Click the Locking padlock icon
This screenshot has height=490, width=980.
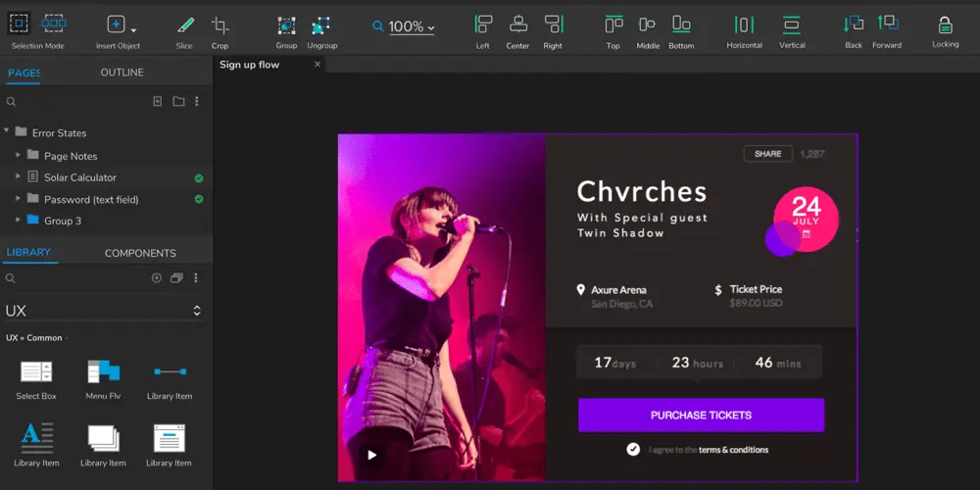pyautogui.click(x=945, y=25)
